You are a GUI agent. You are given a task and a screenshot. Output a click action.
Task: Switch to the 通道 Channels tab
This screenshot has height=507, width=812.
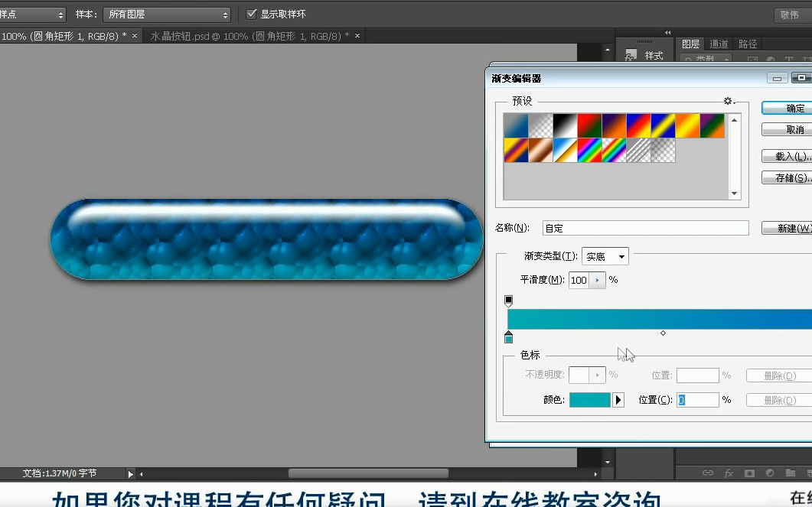click(x=719, y=44)
